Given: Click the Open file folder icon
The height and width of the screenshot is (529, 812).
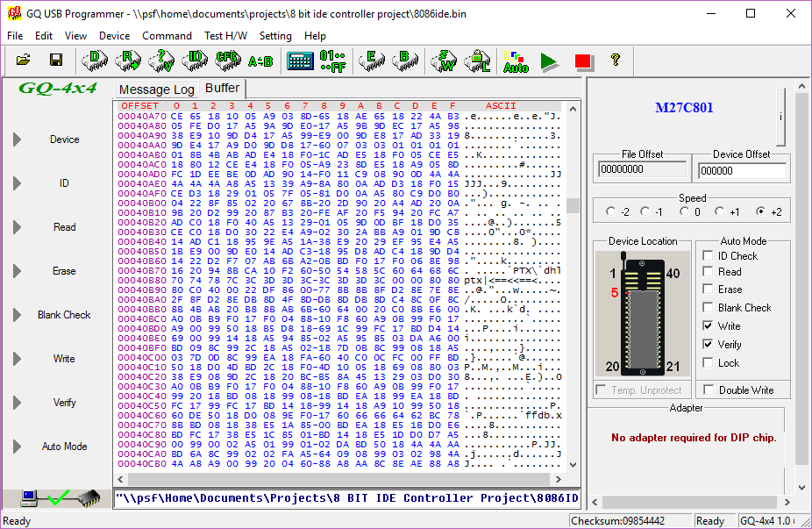Looking at the screenshot, I should [x=24, y=61].
